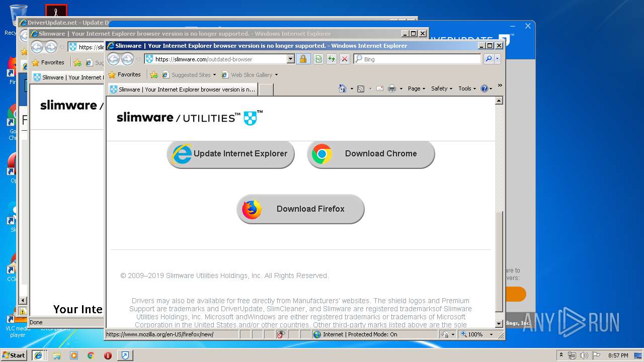Click the Read Mail icon
Screen dimensions: 644x362
(380, 88)
